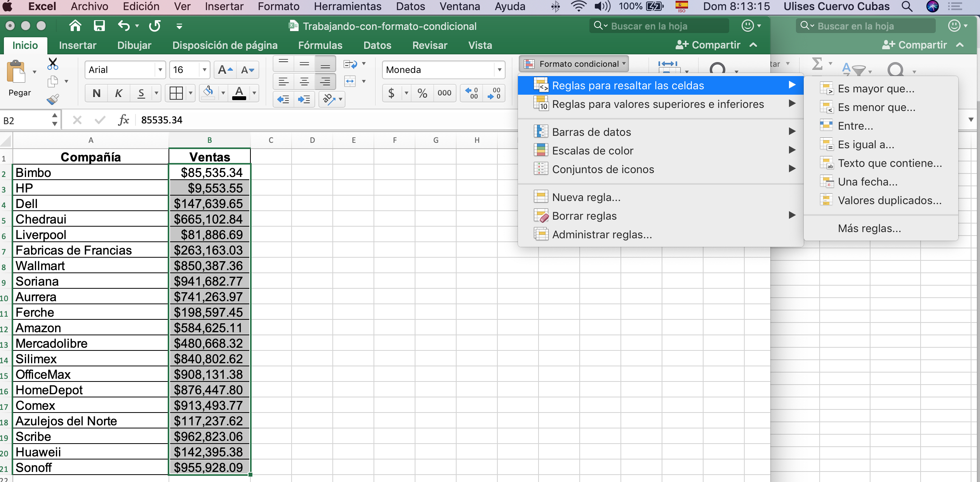Click the text orientation icon
The image size is (980, 482).
coord(329,99)
